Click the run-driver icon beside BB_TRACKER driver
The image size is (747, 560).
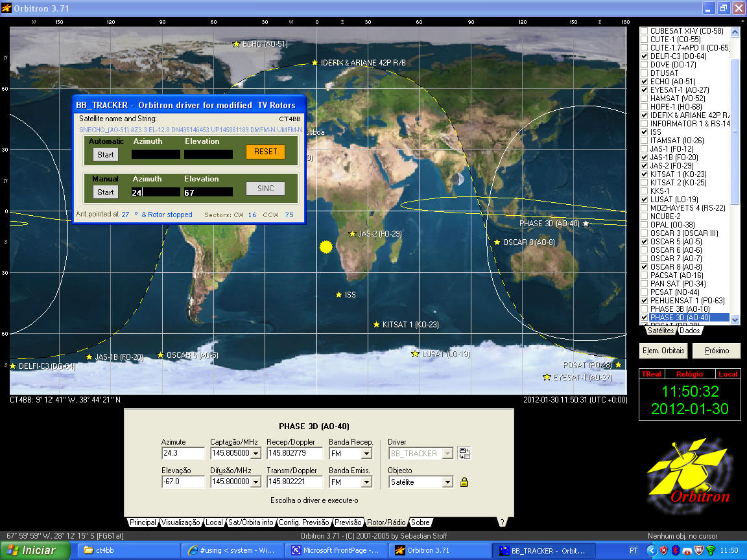coord(464,453)
